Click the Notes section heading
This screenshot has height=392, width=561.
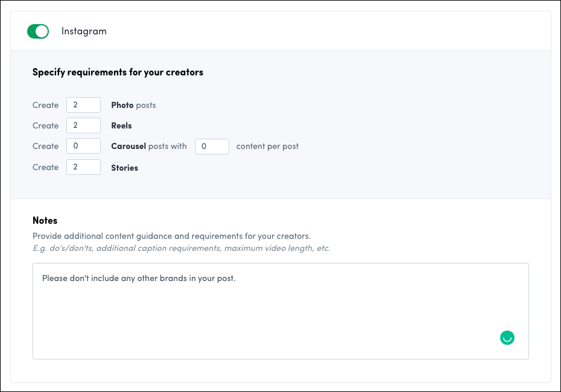(x=45, y=221)
